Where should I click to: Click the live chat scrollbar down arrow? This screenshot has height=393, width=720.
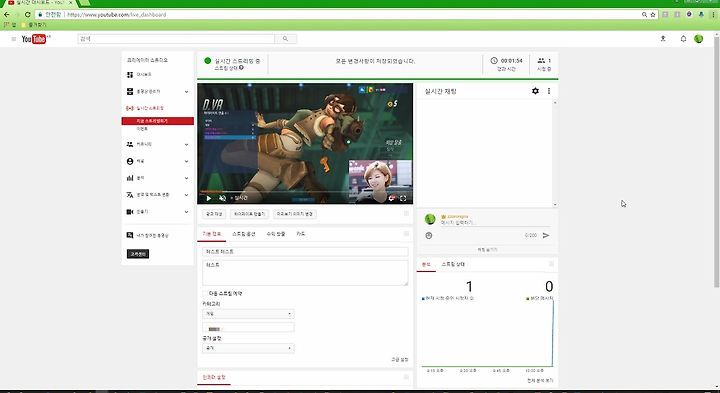point(555,204)
